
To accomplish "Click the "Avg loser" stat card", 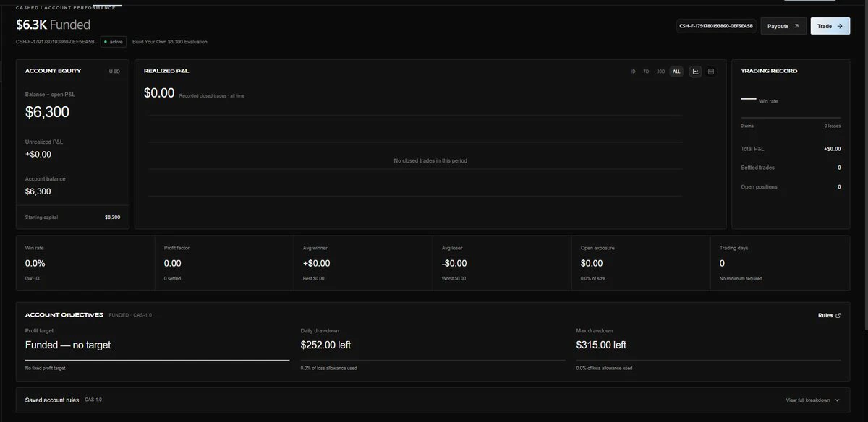I will point(502,263).
